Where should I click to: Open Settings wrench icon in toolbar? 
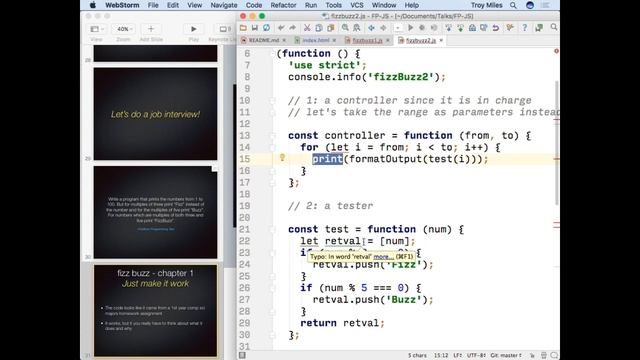[510, 28]
